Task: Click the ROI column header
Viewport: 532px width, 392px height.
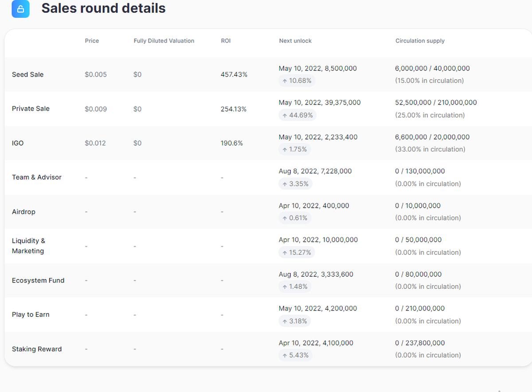Action: click(x=226, y=41)
